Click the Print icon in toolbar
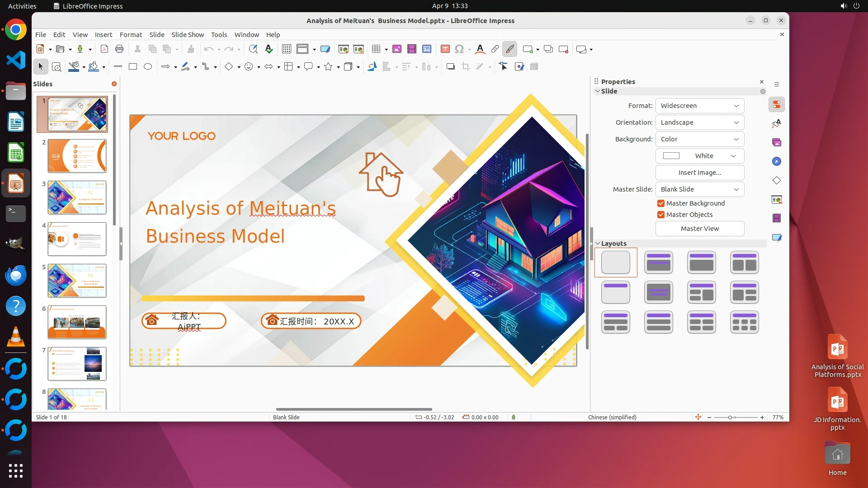The image size is (868, 488). 119,49
